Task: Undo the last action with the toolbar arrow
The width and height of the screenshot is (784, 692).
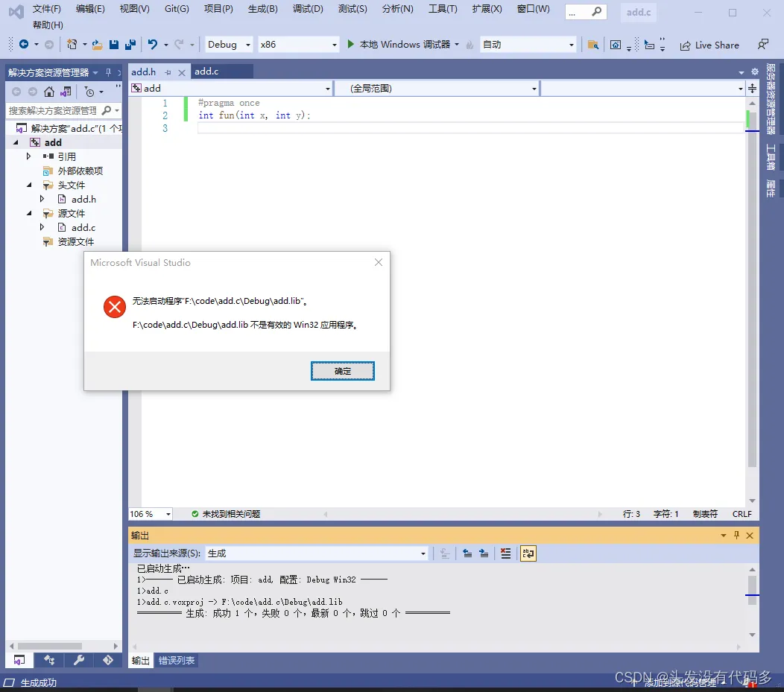Action: tap(153, 45)
